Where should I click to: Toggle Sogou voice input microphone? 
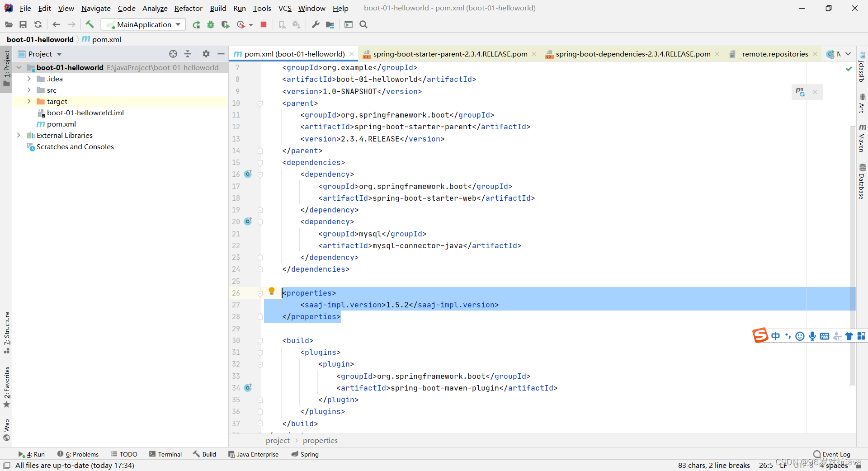pos(812,336)
